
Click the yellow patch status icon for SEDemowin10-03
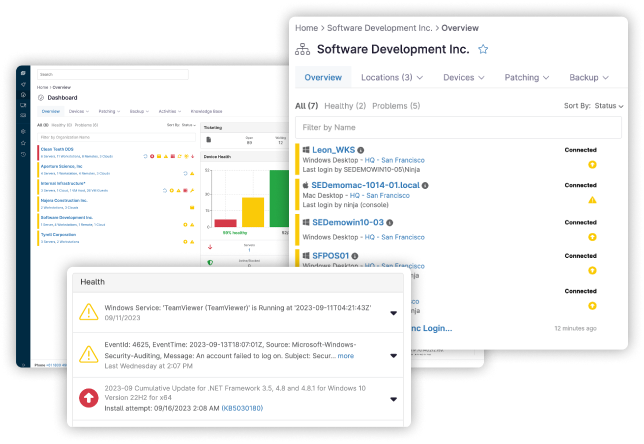coord(592,237)
